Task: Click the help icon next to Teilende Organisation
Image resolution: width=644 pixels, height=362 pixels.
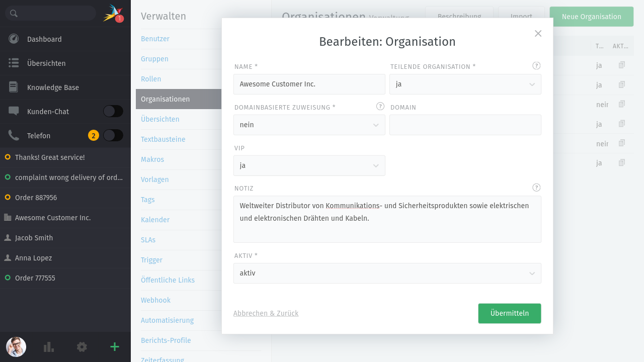Action: click(536, 65)
